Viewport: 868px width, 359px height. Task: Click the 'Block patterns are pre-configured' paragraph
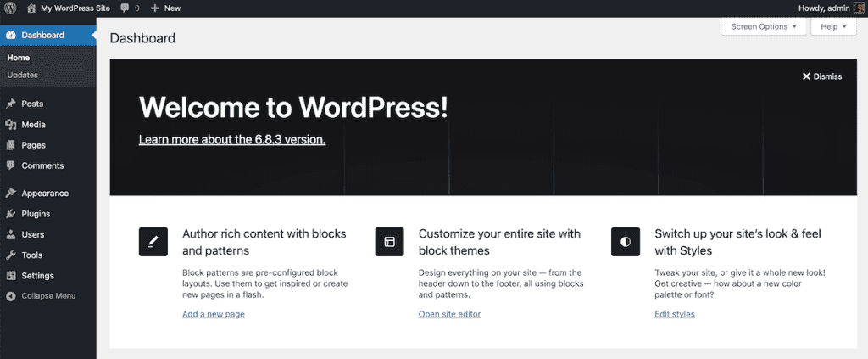[x=265, y=284]
